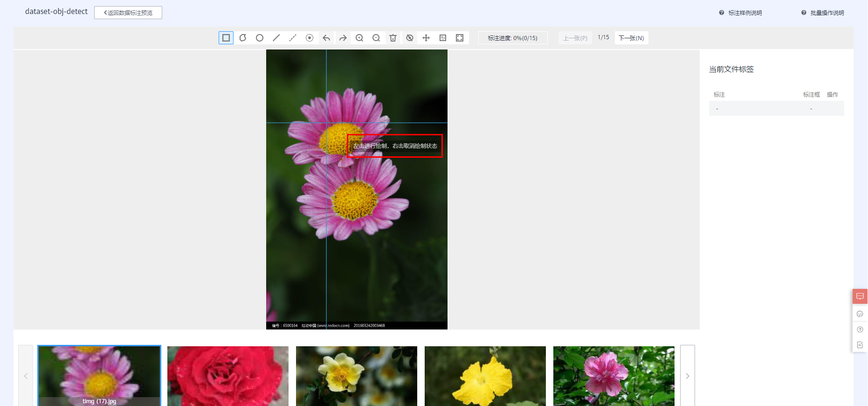Select the point marker tool
This screenshot has height=406, width=868.
310,38
